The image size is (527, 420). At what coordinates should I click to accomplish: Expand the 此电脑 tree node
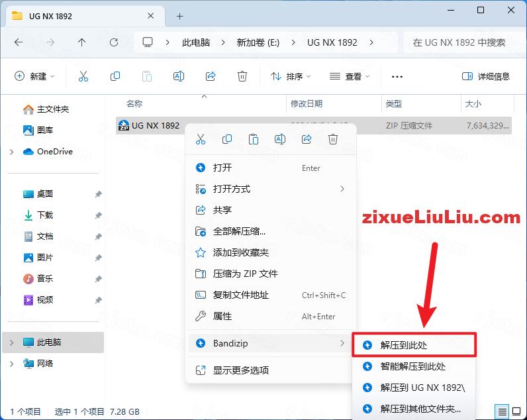click(12, 342)
